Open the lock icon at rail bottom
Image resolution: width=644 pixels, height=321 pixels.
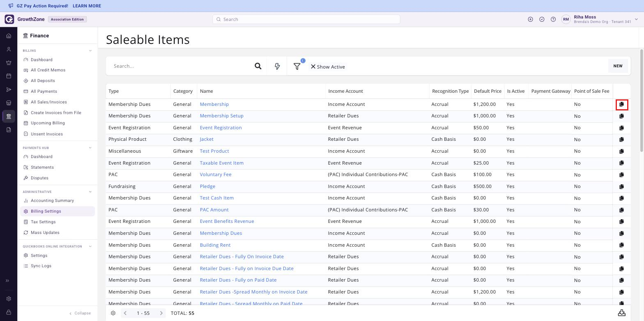click(x=9, y=312)
